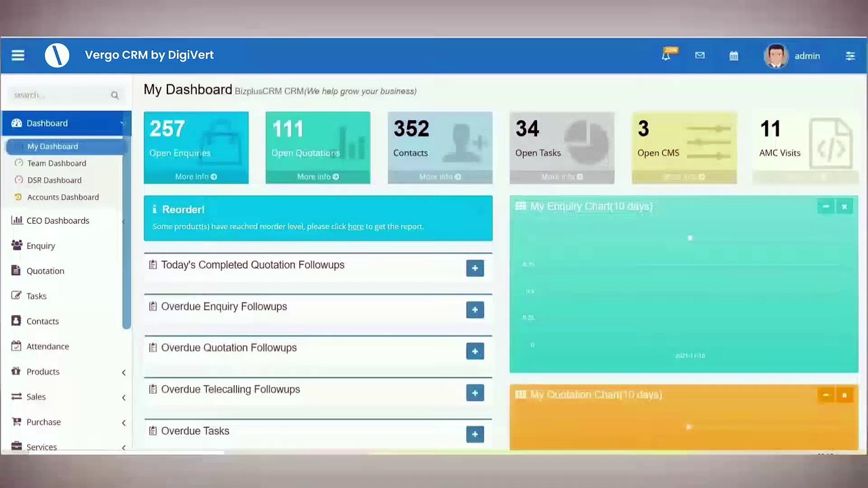Click the 257 Open Enquiries count
Screen dimensions: 868x488
(167, 129)
